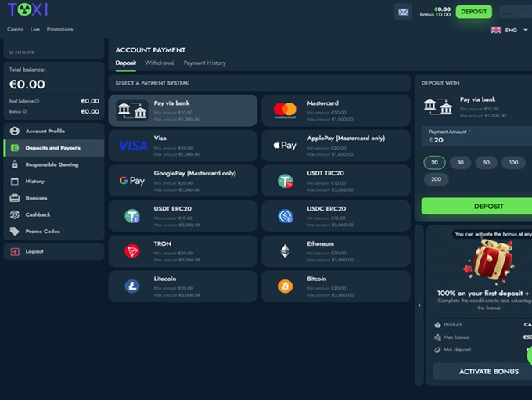Select the TRON icon payment method
This screenshot has height=400, width=532.
point(132,251)
